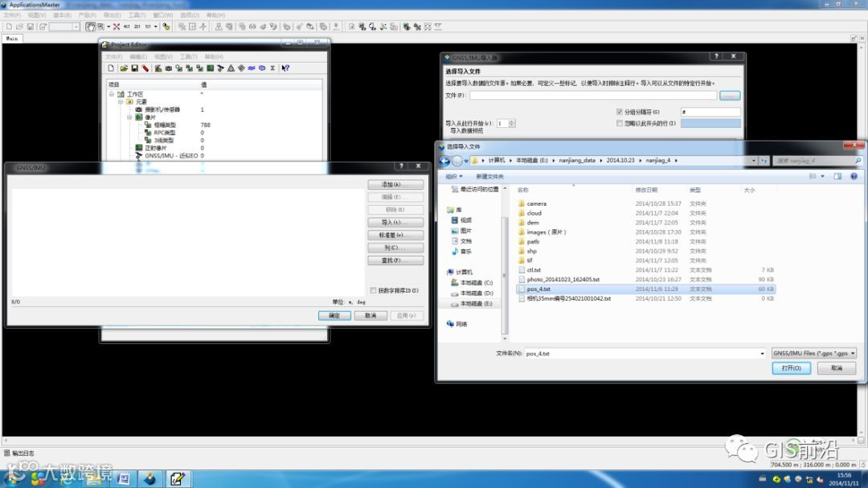Click What's This help pointer in Project Editor
This screenshot has height=488, width=868.
[285, 68]
